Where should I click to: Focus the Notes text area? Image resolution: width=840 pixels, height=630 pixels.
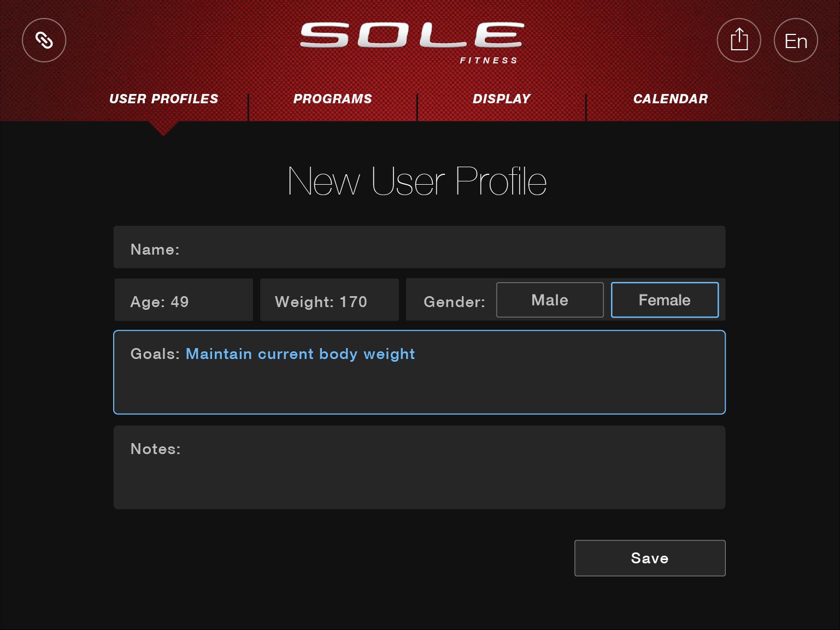(419, 468)
